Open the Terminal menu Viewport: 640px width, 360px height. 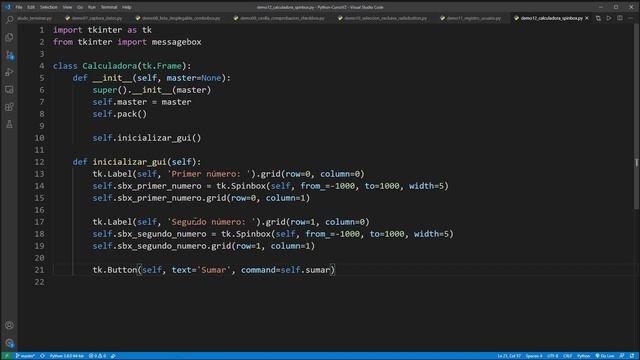coord(109,7)
